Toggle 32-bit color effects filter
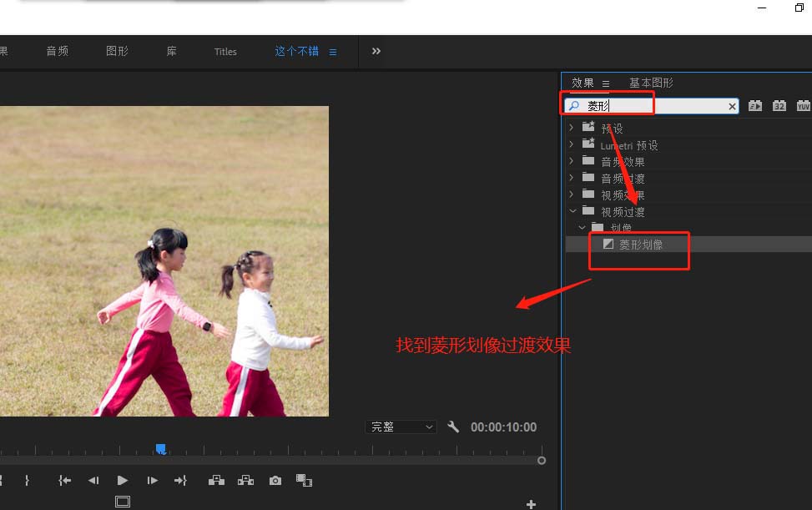812x510 pixels. [x=779, y=106]
